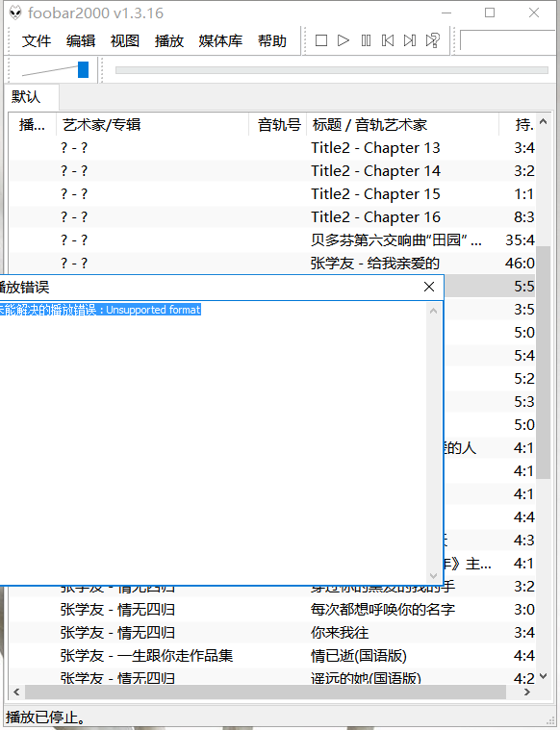The height and width of the screenshot is (730, 560).
Task: Click playlist vertical scrollbar down arrow
Action: point(544,676)
